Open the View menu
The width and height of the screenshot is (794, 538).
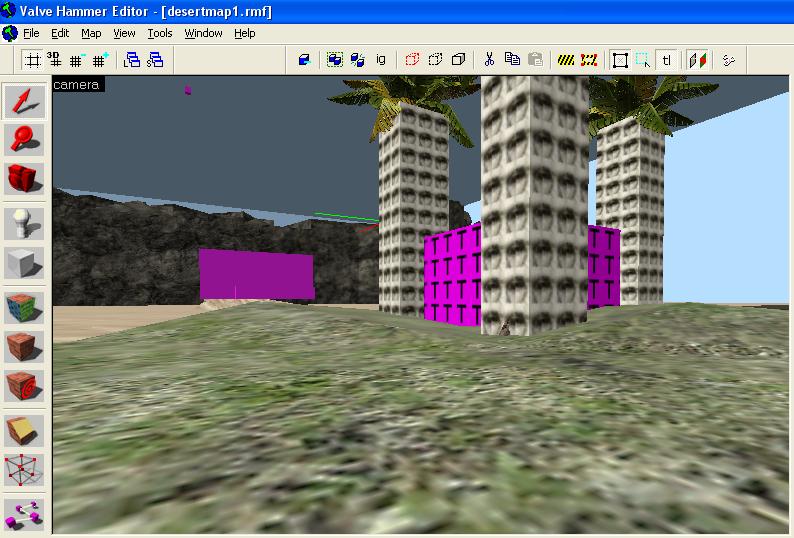click(124, 33)
